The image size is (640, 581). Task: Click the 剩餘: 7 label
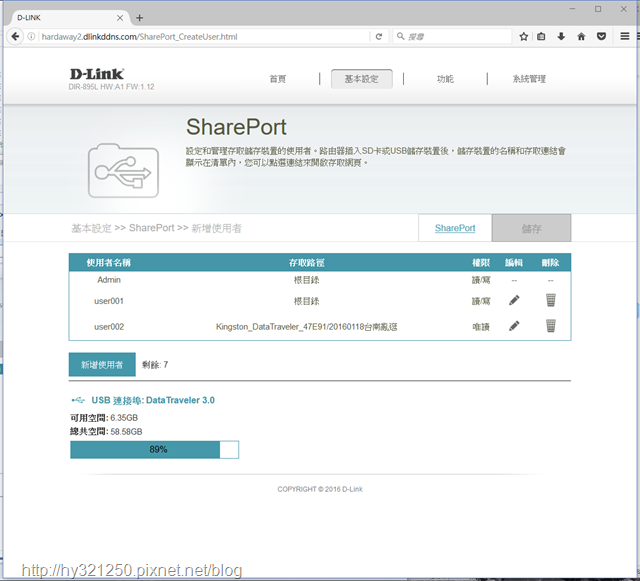[x=155, y=365]
